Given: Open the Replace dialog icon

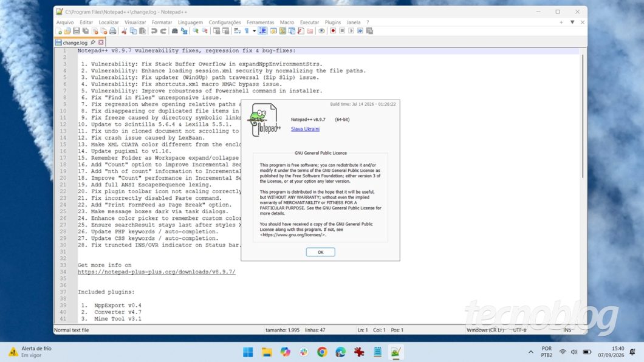Looking at the screenshot, I should click(x=183, y=31).
